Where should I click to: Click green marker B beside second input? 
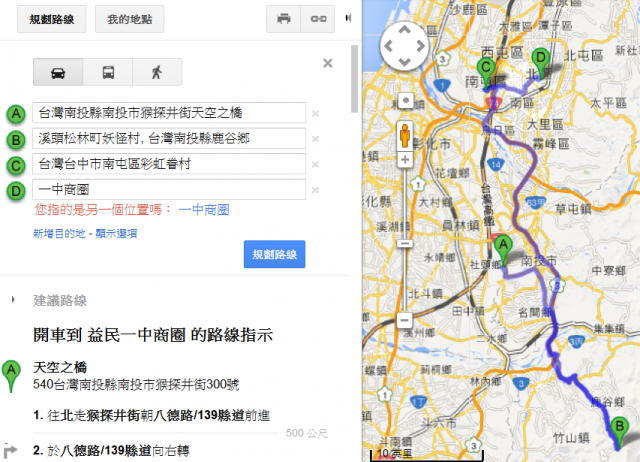[x=16, y=140]
